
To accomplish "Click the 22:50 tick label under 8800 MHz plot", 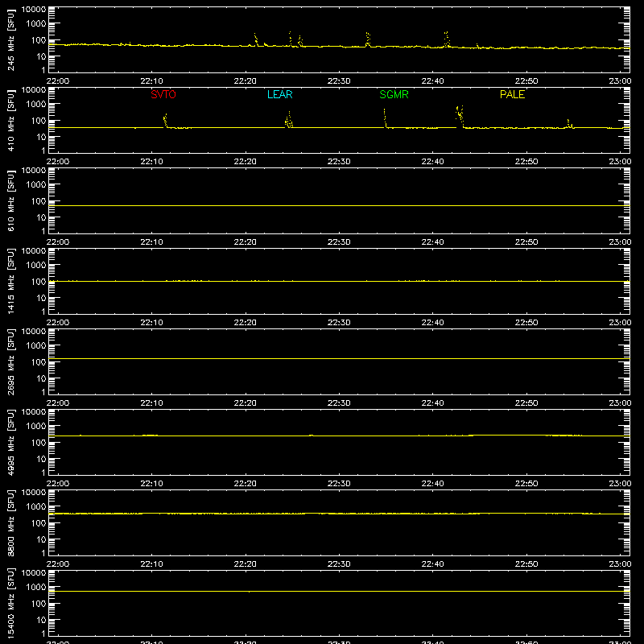I will tap(526, 564).
